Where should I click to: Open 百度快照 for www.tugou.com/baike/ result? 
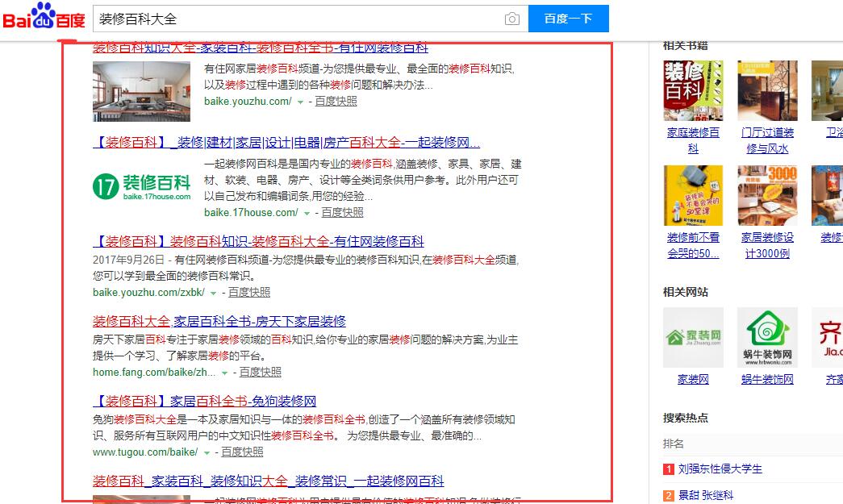(242, 452)
